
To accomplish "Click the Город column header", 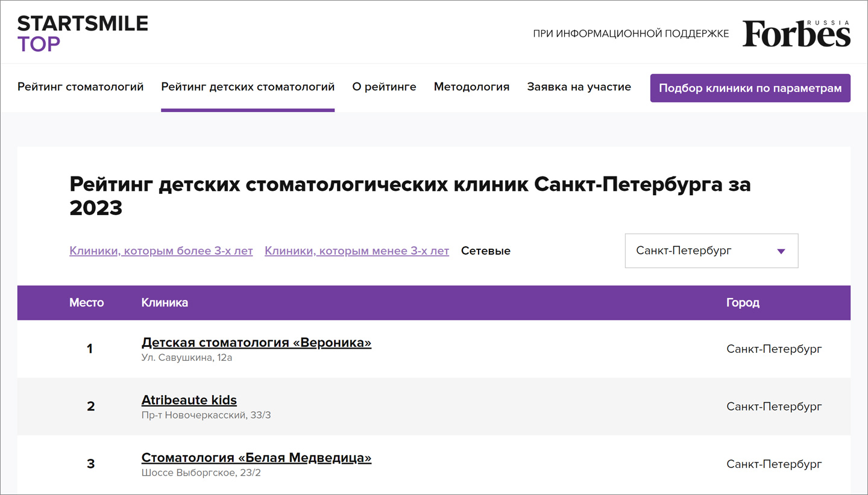I will pos(743,302).
